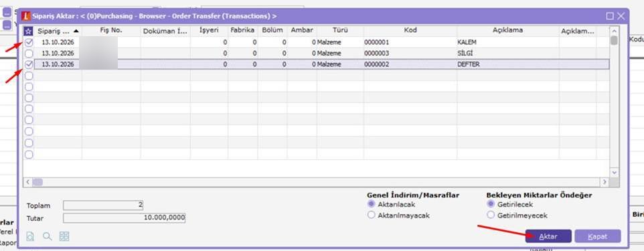Click the grid layout icon at bottom left
Image resolution: width=644 pixels, height=251 pixels.
(64, 236)
